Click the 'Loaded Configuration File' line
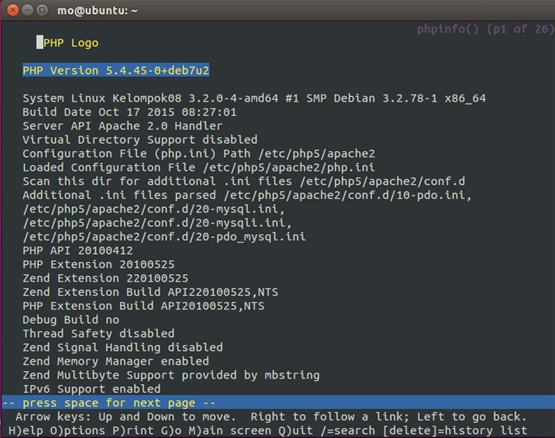 point(199,167)
